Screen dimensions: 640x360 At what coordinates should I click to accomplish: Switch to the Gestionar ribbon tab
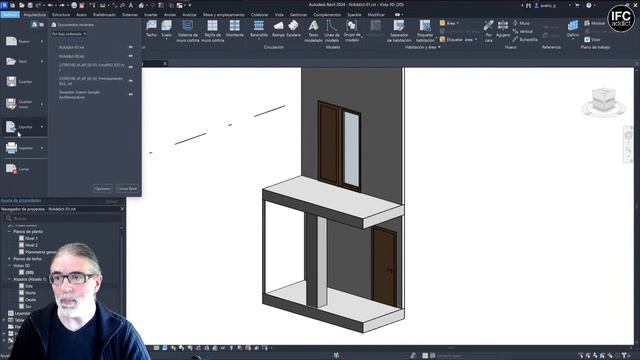(x=298, y=15)
